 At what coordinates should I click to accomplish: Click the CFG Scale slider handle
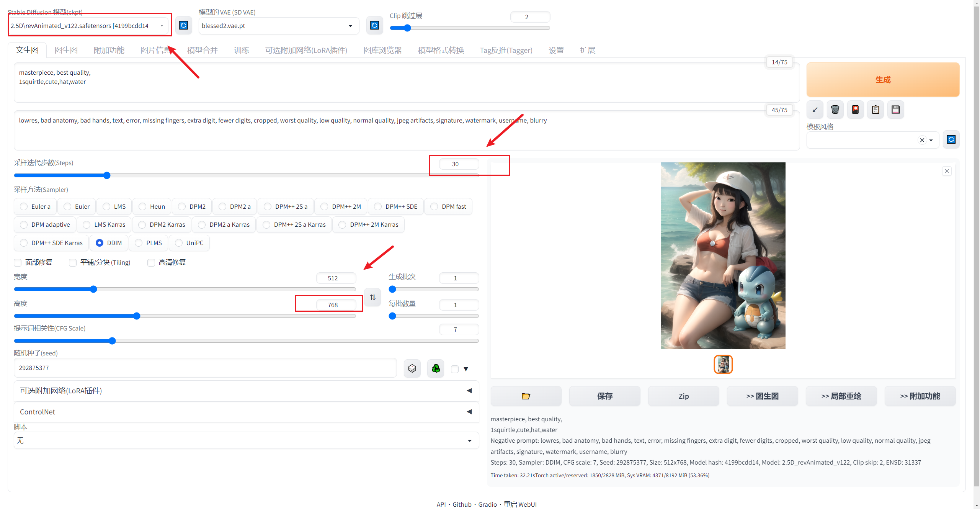[112, 341]
